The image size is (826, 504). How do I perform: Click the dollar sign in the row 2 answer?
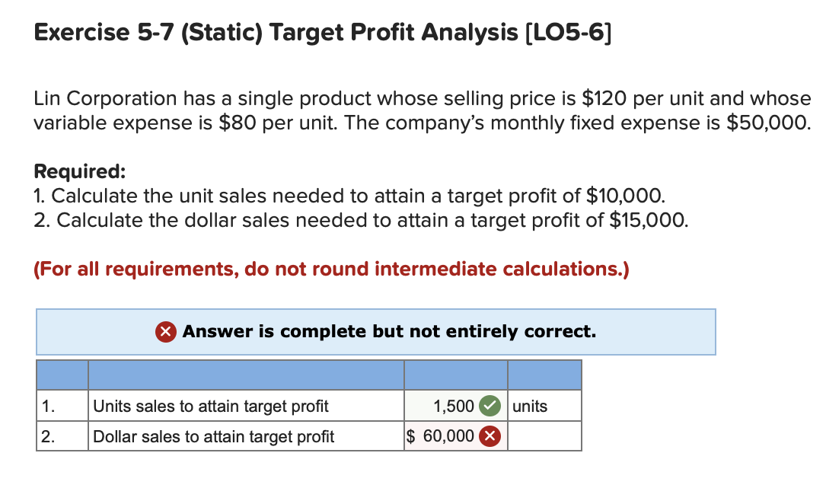[411, 436]
